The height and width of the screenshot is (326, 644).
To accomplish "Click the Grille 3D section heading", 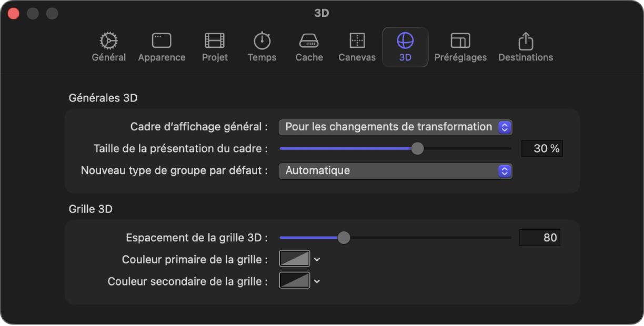I will [x=90, y=209].
